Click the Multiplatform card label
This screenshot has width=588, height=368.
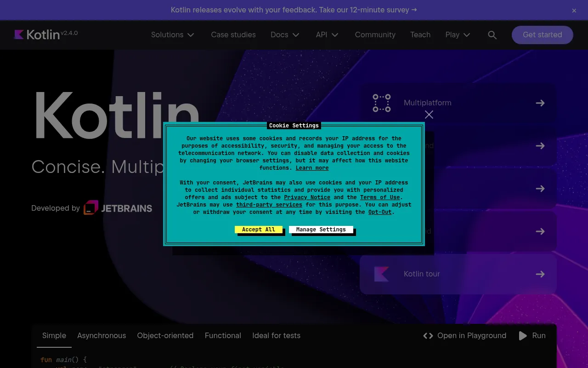428,103
